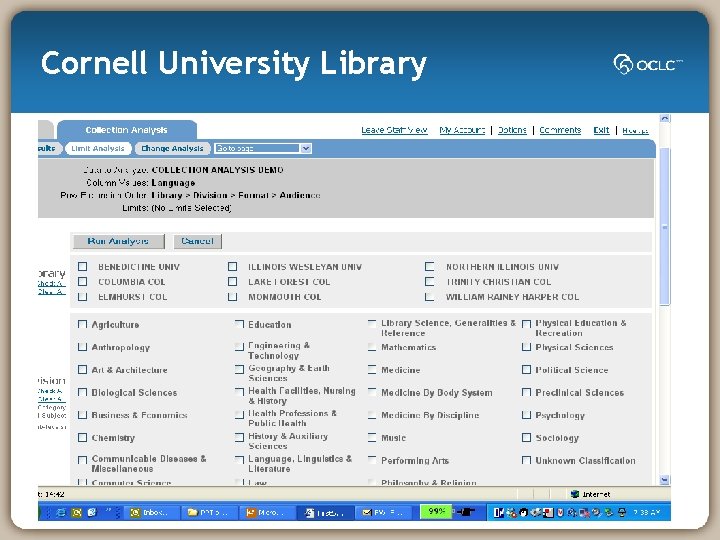Check Library Science, Generalities & Reference
720x540 pixels.
pos(372,324)
